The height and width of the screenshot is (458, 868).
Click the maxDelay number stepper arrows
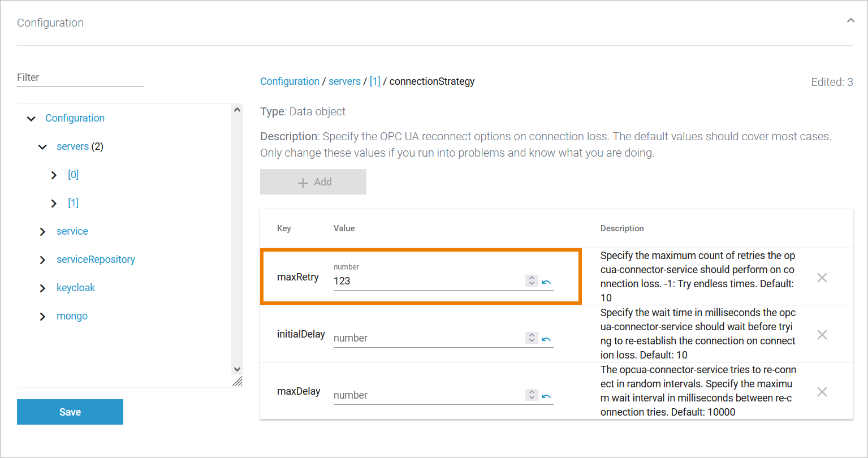(x=532, y=395)
